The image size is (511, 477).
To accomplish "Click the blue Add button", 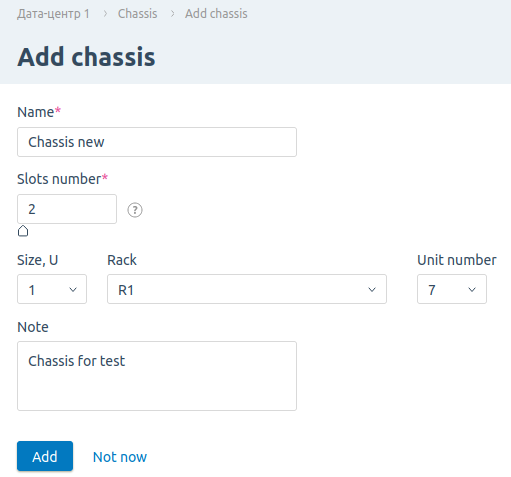I will point(45,456).
